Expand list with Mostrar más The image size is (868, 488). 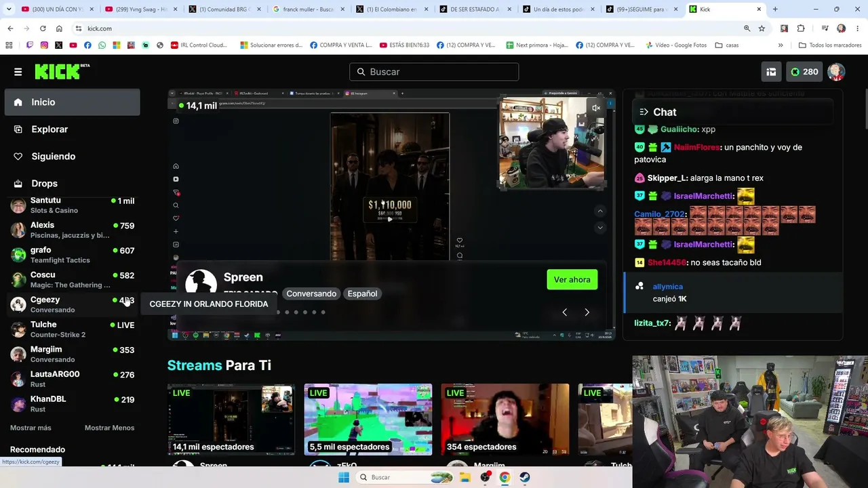pyautogui.click(x=31, y=428)
